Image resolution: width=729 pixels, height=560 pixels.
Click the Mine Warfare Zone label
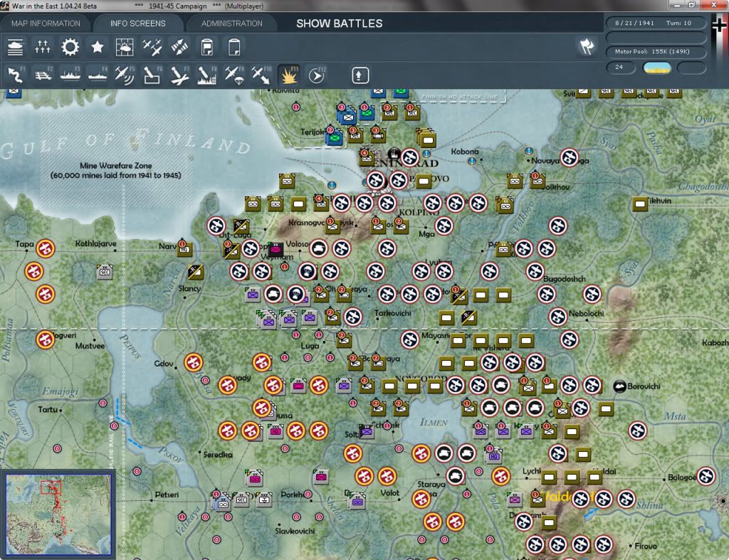[116, 170]
